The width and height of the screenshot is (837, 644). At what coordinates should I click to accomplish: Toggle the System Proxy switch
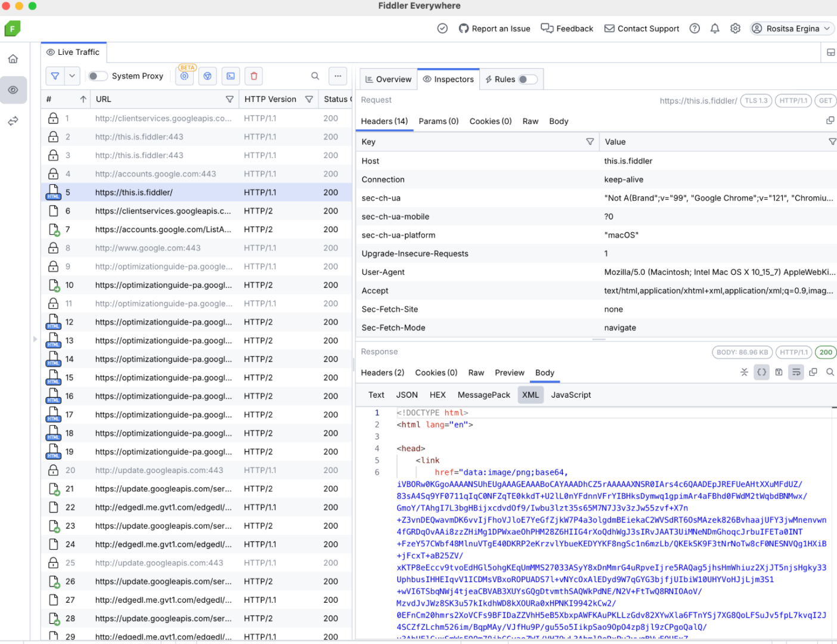pos(98,76)
